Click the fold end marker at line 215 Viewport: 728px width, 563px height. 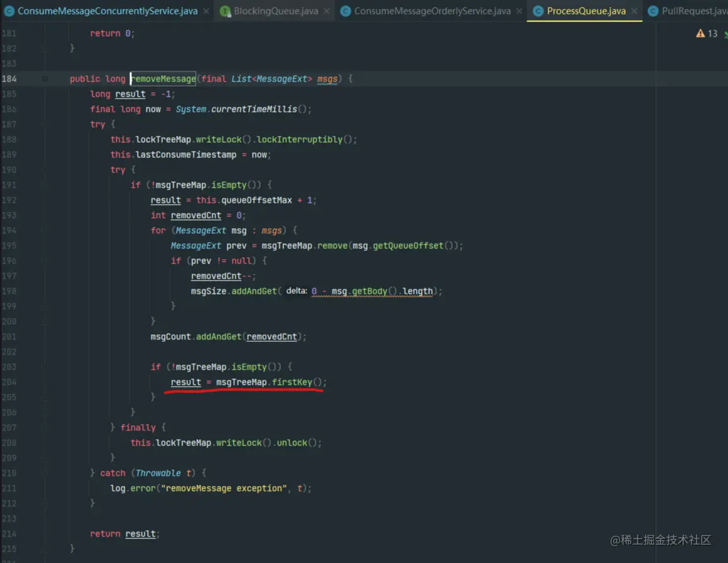click(x=45, y=548)
